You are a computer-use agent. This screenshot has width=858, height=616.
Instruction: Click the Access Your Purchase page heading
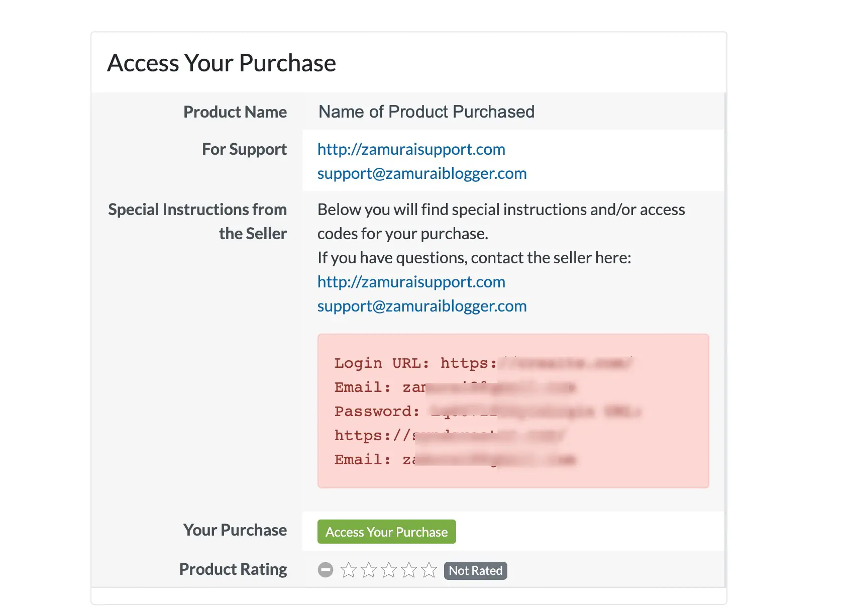[222, 63]
